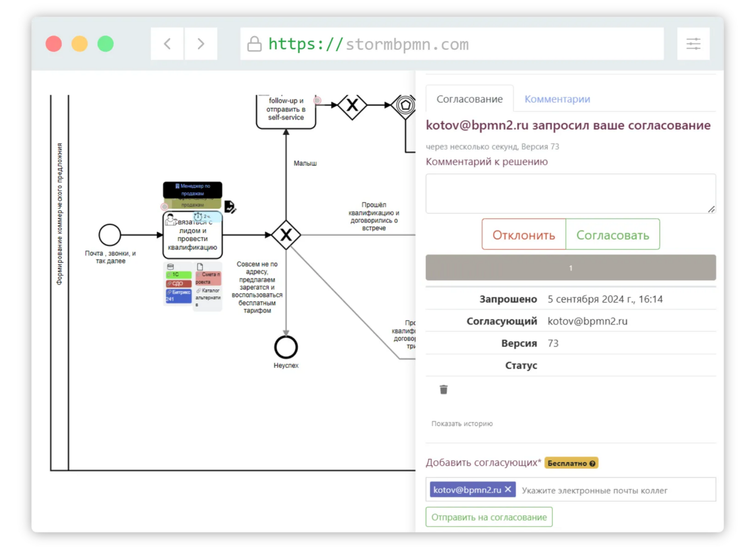756x549 pixels.
Task: Click the pink circle marker left of role label
Action: (165, 207)
